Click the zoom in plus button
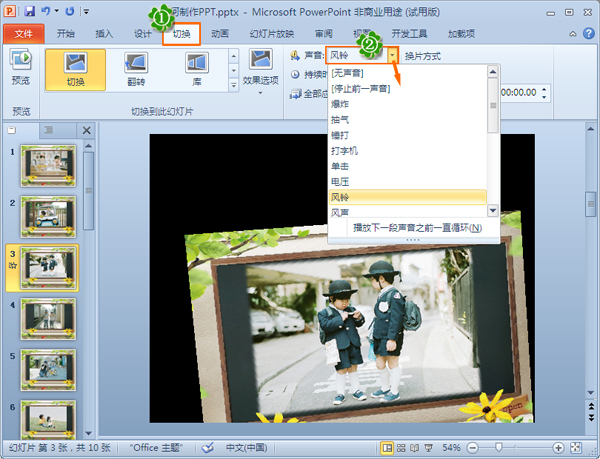Image resolution: width=600 pixels, height=459 pixels. (558, 448)
